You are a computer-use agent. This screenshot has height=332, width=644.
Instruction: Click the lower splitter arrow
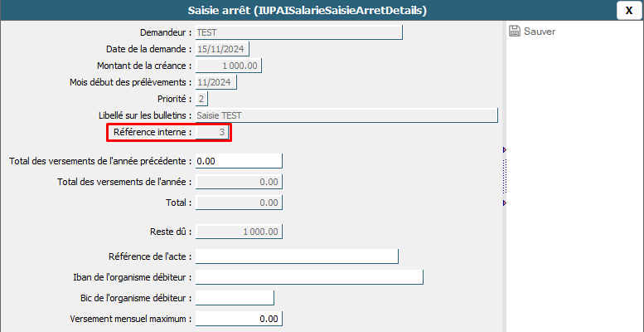[x=504, y=203]
